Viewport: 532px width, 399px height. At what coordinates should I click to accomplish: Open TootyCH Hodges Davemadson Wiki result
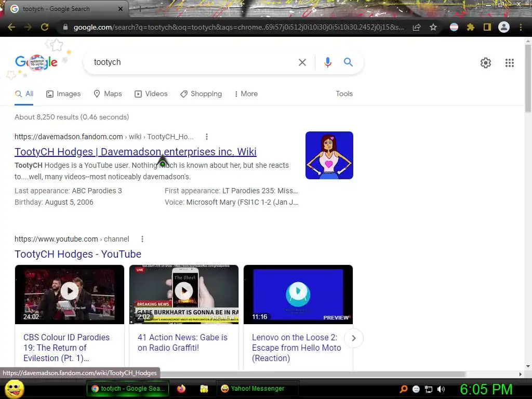136,152
